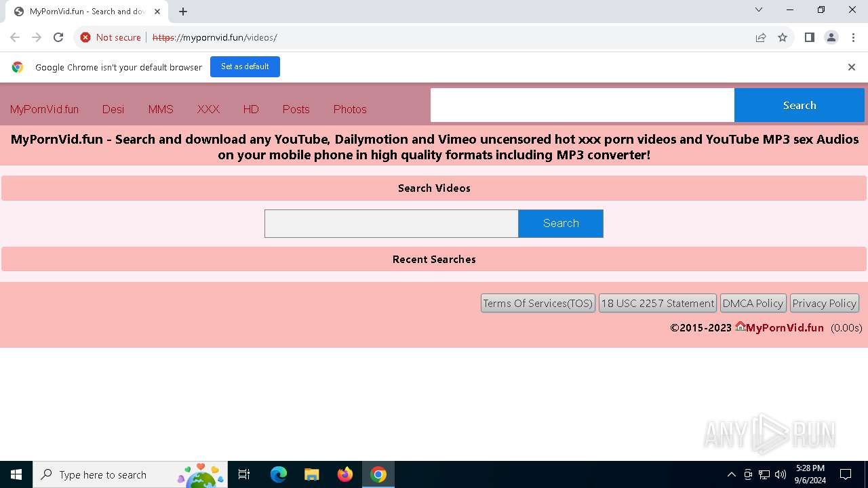Screen dimensions: 868x488
Task: Open the volume speaker tray icon
Action: click(781, 474)
